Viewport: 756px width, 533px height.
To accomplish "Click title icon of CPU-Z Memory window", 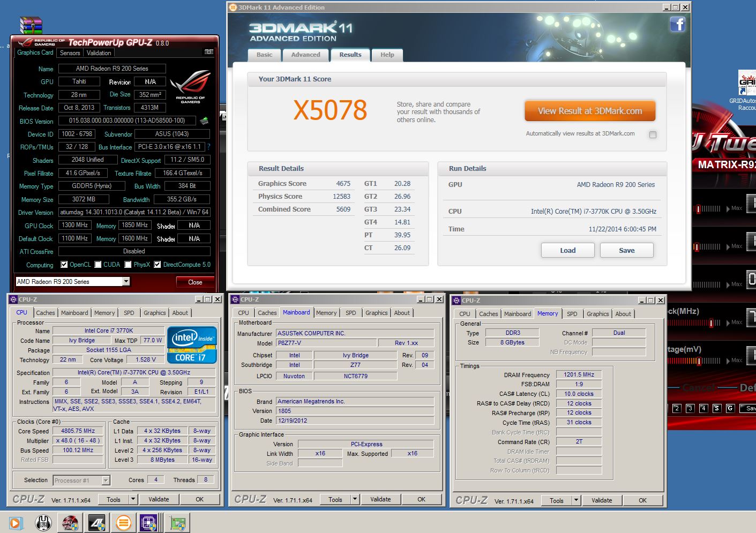I will tap(456, 301).
